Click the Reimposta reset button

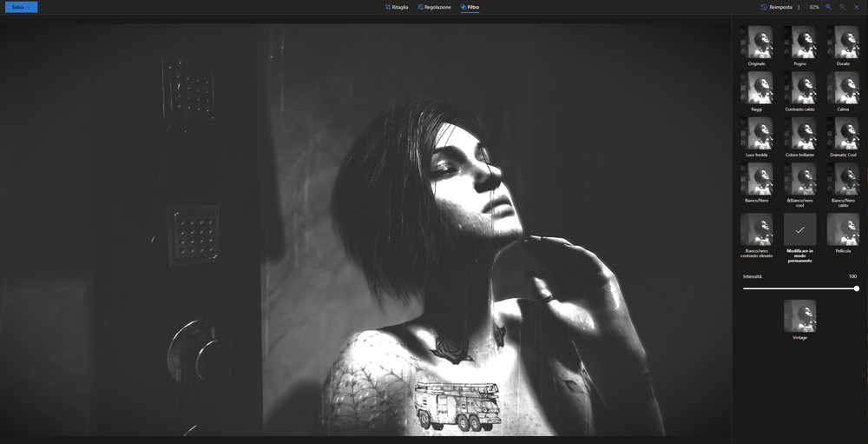pyautogui.click(x=776, y=7)
